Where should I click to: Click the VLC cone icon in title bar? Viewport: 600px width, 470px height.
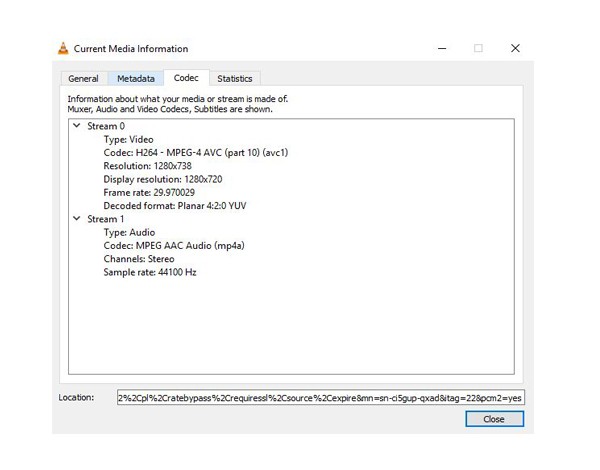coord(63,48)
